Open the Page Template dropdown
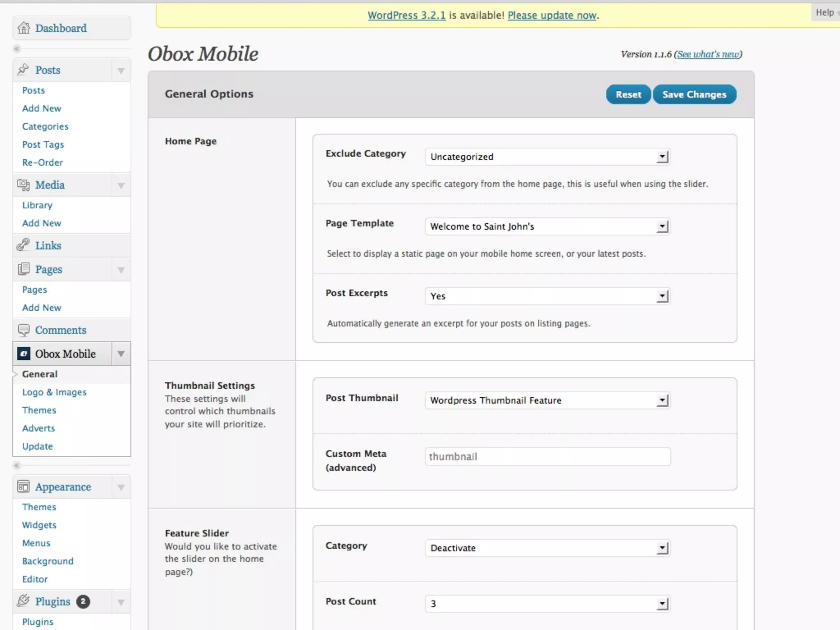Viewport: 840px width, 630px height. tap(547, 226)
